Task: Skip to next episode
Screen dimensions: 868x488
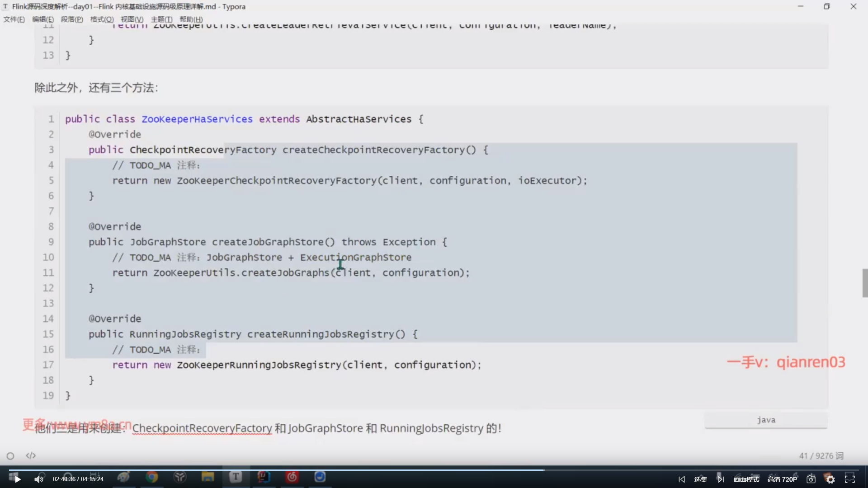Action: coord(720,479)
